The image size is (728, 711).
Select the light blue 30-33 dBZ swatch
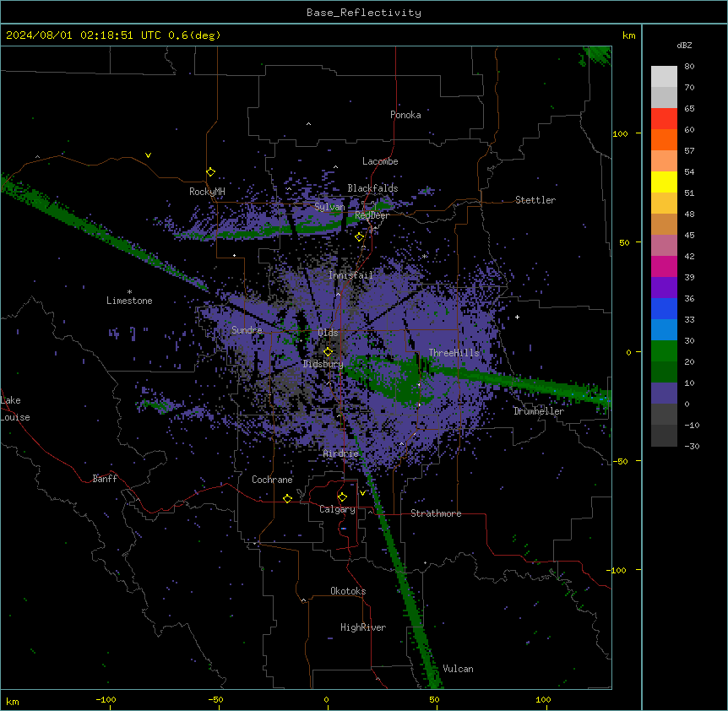tap(664, 330)
